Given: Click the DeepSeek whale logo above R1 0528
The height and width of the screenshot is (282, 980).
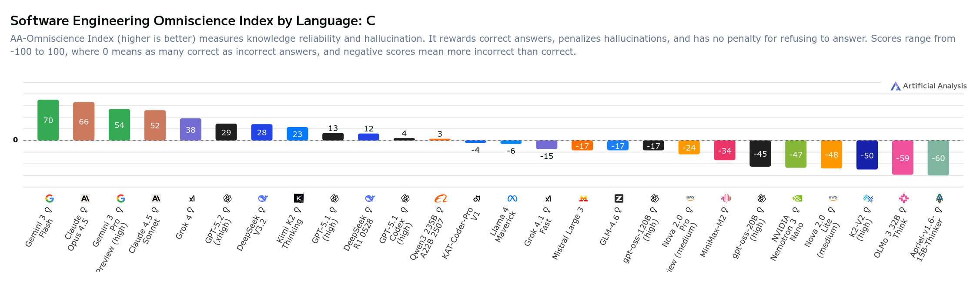Looking at the screenshot, I should point(370,198).
